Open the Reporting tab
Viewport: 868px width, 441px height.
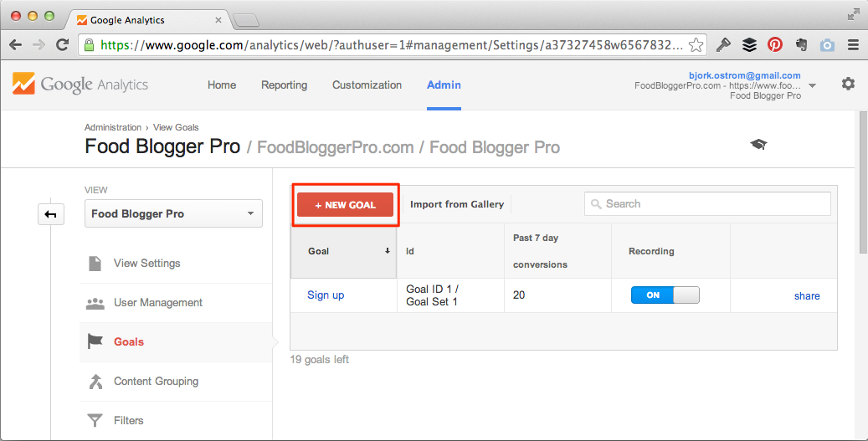[284, 85]
